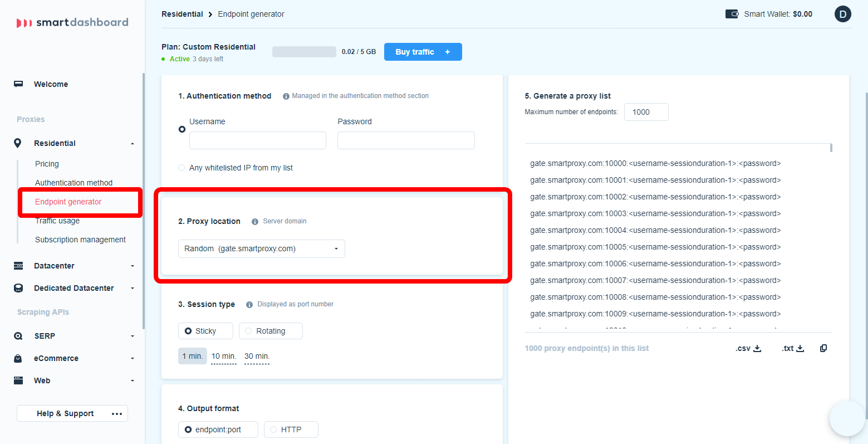Screen dimensions: 868x444
Task: Open the chat bubble widget
Action: pos(848,418)
